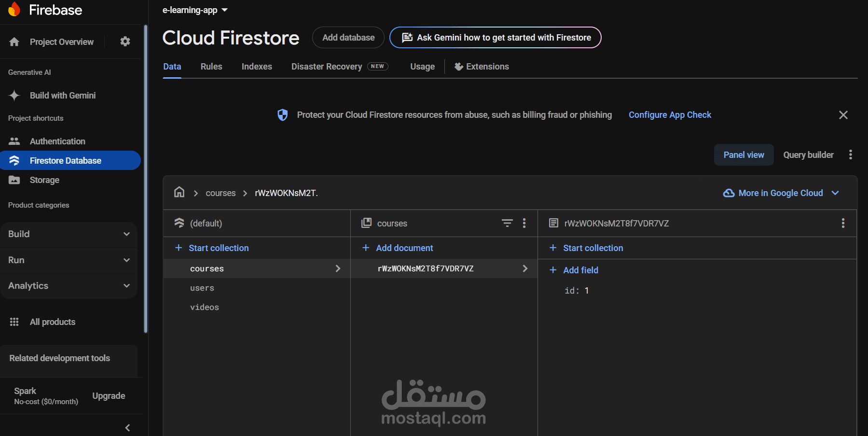Click the Firestore Database sidebar icon

14,160
